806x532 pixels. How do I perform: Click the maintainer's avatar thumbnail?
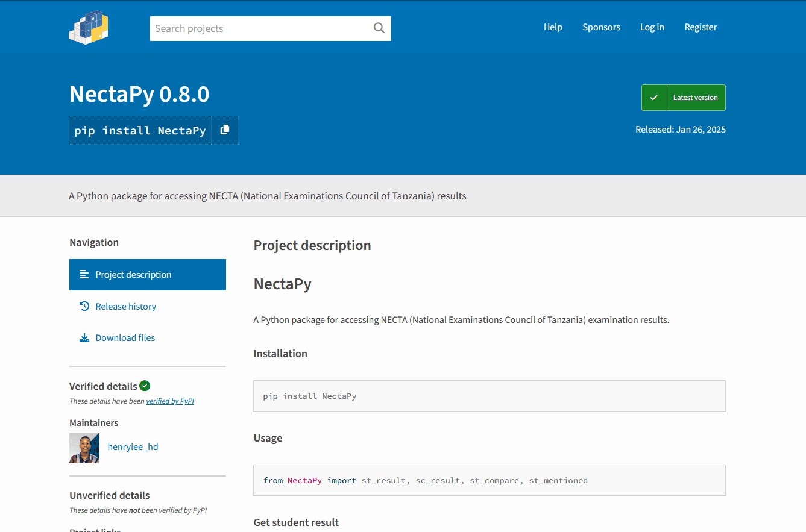pyautogui.click(x=84, y=448)
